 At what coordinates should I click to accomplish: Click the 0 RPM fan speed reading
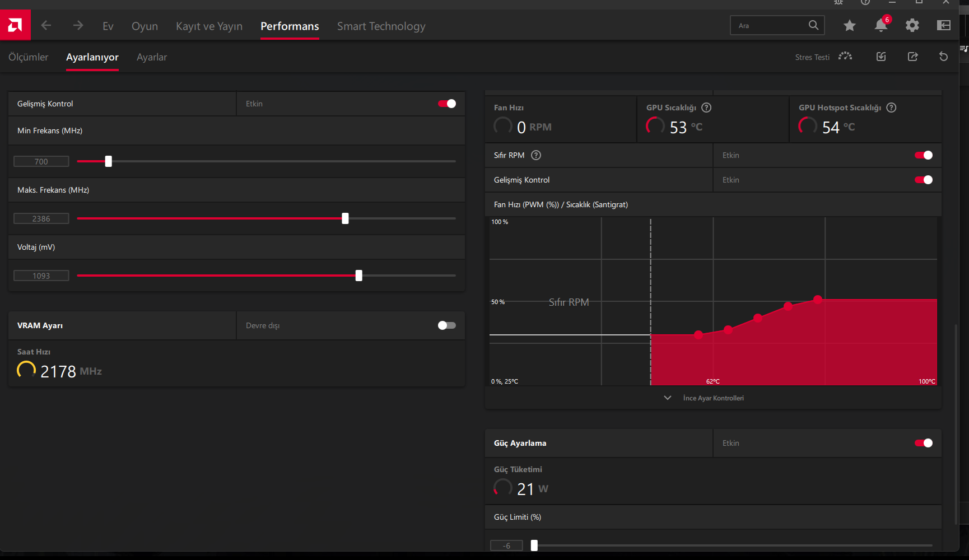(x=534, y=127)
